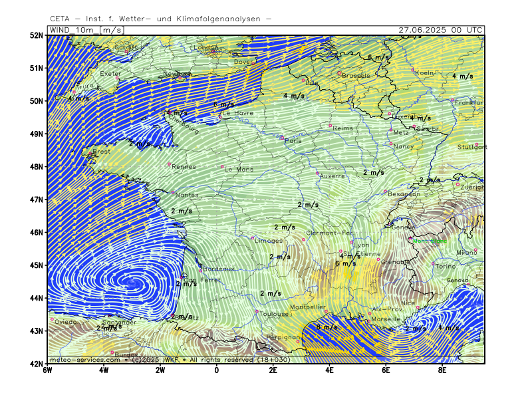Click the Genova city label

pyautogui.click(x=458, y=280)
